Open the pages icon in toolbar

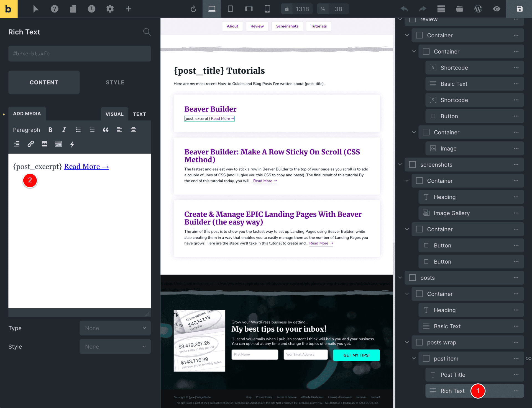coord(73,9)
